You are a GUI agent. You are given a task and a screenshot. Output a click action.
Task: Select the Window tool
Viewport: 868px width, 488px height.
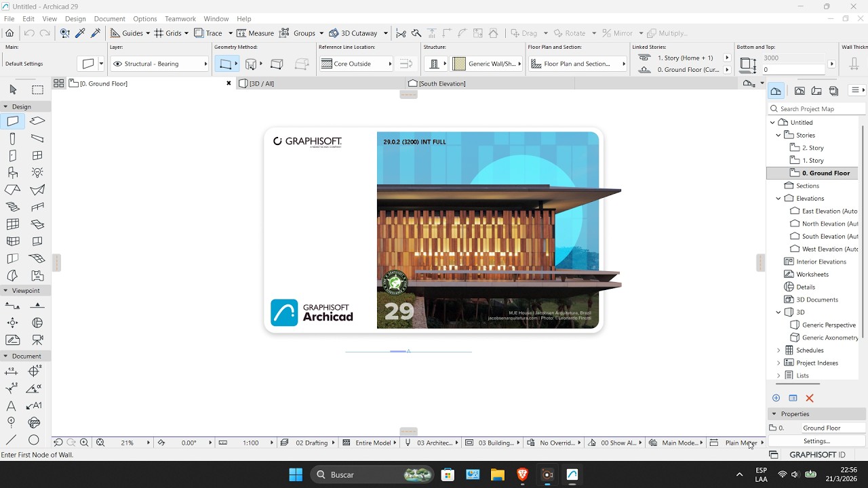(37, 155)
